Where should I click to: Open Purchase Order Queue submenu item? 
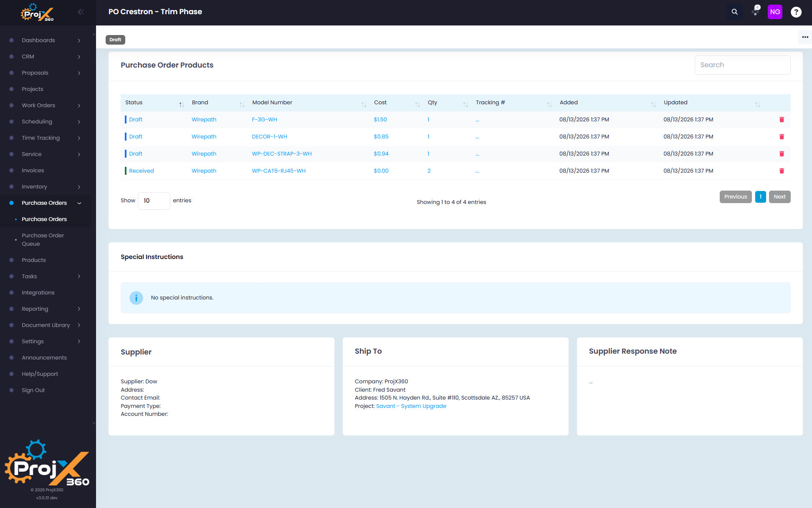pos(43,240)
